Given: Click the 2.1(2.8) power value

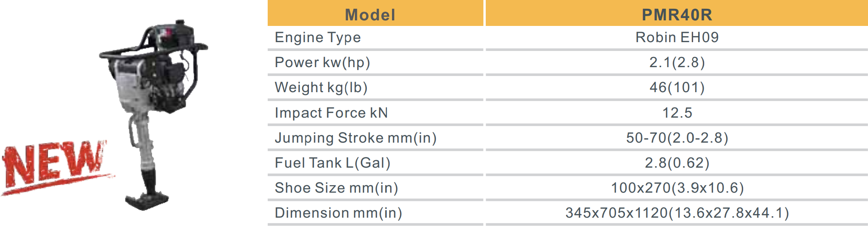Looking at the screenshot, I should (676, 63).
